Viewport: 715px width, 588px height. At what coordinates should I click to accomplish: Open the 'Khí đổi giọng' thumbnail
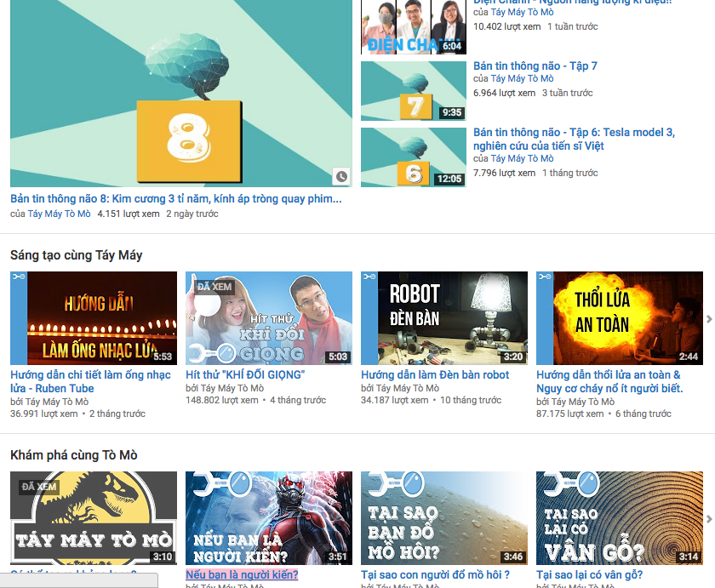tap(269, 318)
